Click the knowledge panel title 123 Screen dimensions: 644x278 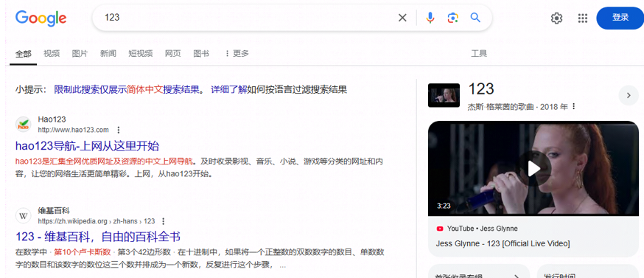coord(481,88)
